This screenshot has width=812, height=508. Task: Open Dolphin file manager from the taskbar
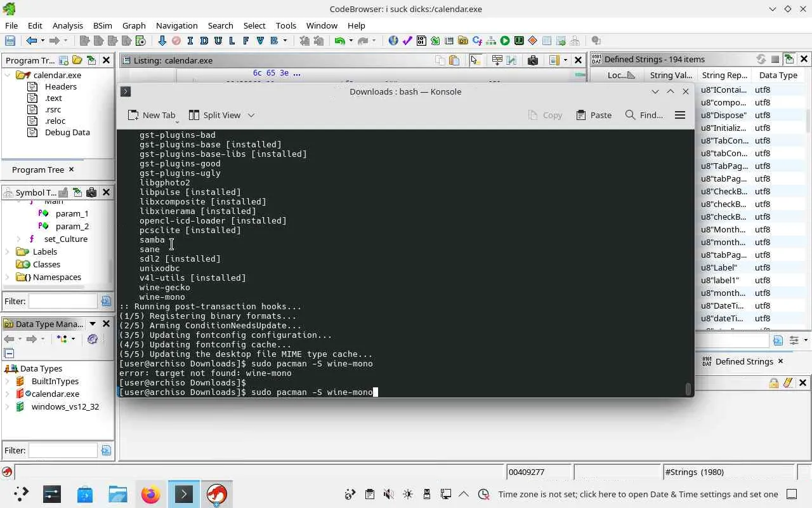click(x=118, y=494)
